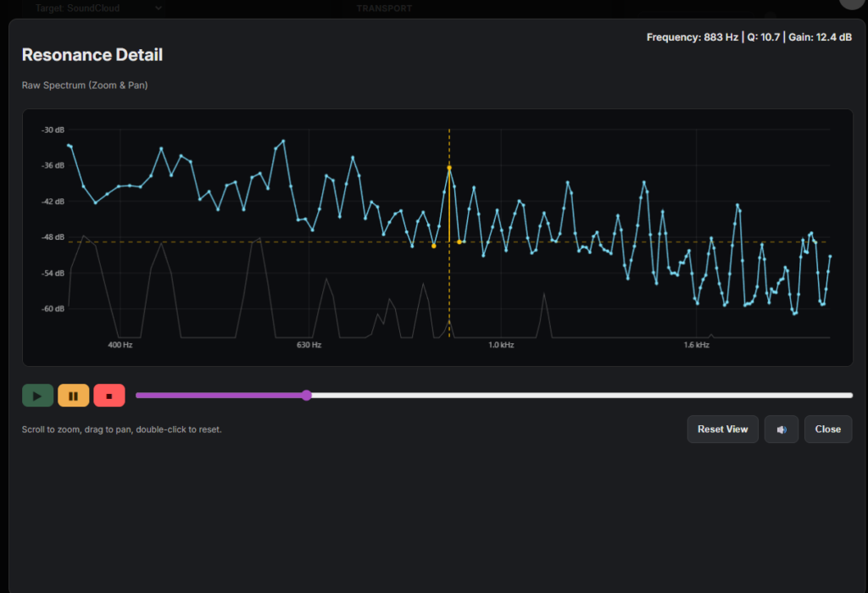The width and height of the screenshot is (868, 593).
Task: Click the Reset View button
Action: click(x=722, y=429)
